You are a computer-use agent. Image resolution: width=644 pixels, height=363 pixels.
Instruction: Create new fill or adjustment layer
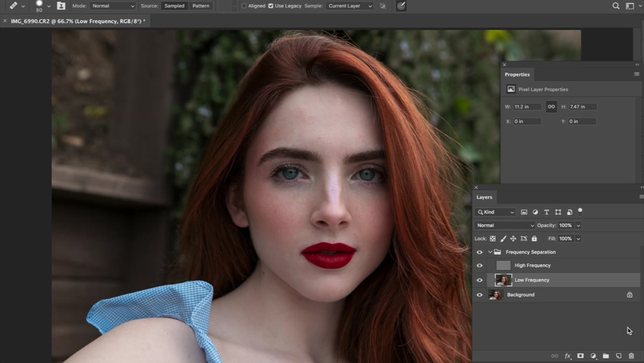click(x=593, y=356)
